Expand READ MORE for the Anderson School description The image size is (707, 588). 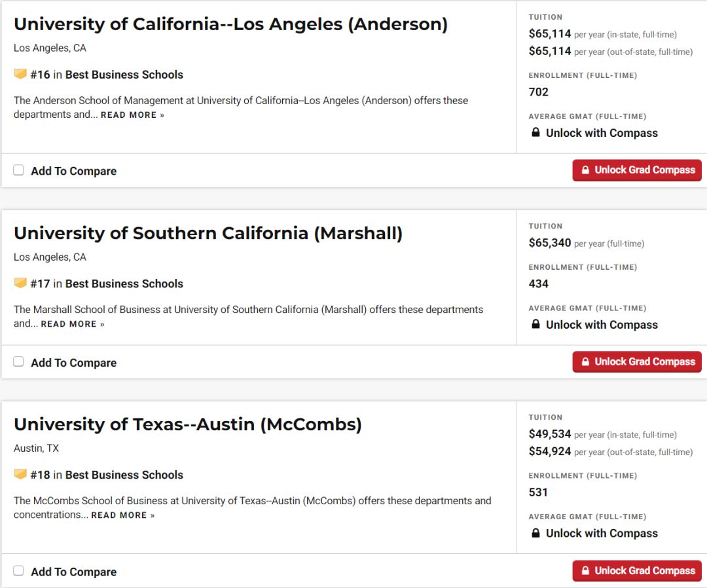[132, 115]
